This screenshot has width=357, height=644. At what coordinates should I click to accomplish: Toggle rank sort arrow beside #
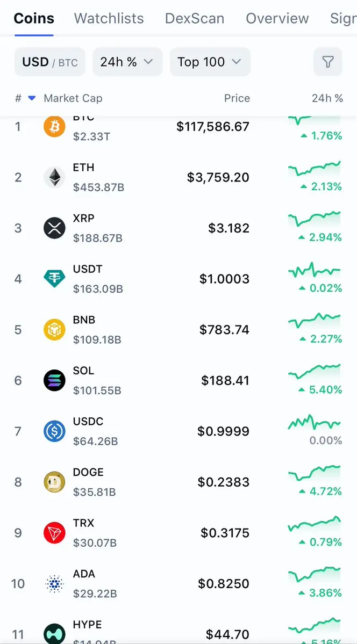[32, 98]
